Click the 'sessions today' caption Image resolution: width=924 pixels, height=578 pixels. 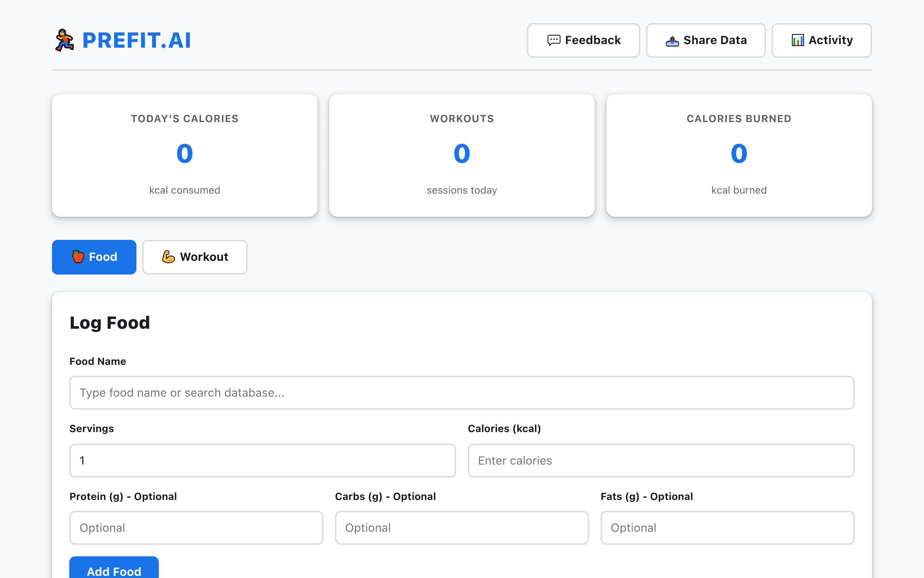462,190
